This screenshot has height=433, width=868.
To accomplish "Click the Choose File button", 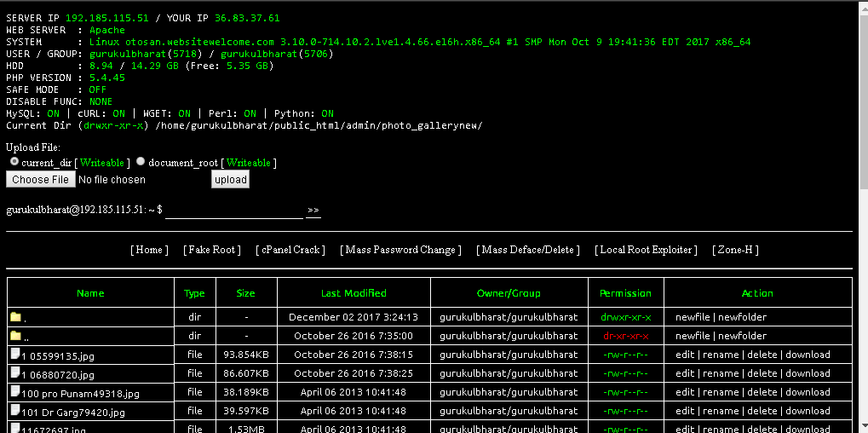I will click(x=40, y=179).
